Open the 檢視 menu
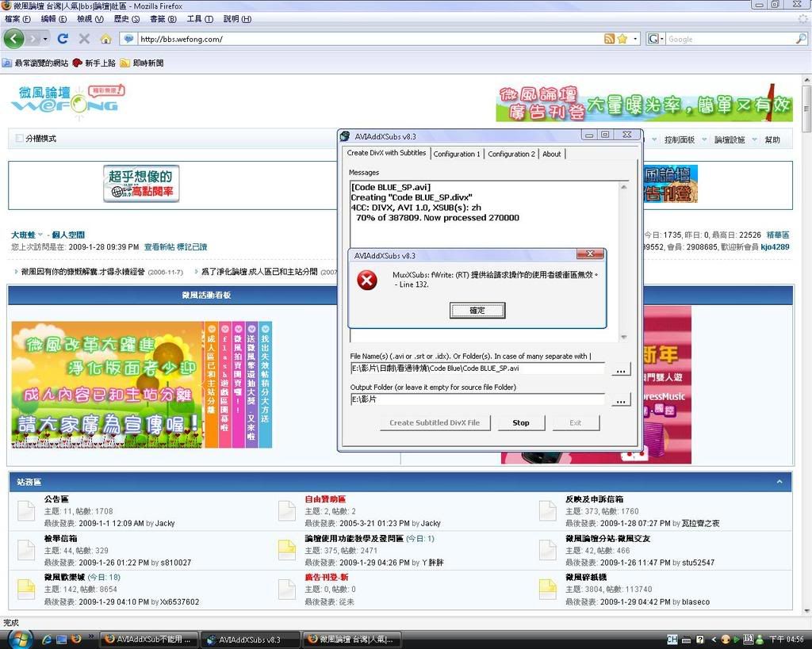Screen dimensions: 812x649 (90, 19)
